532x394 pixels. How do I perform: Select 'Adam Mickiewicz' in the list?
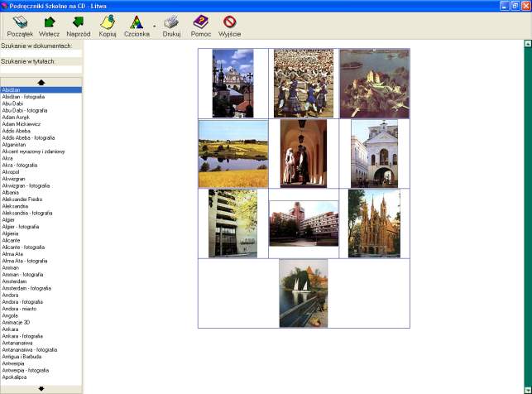pyautogui.click(x=21, y=124)
